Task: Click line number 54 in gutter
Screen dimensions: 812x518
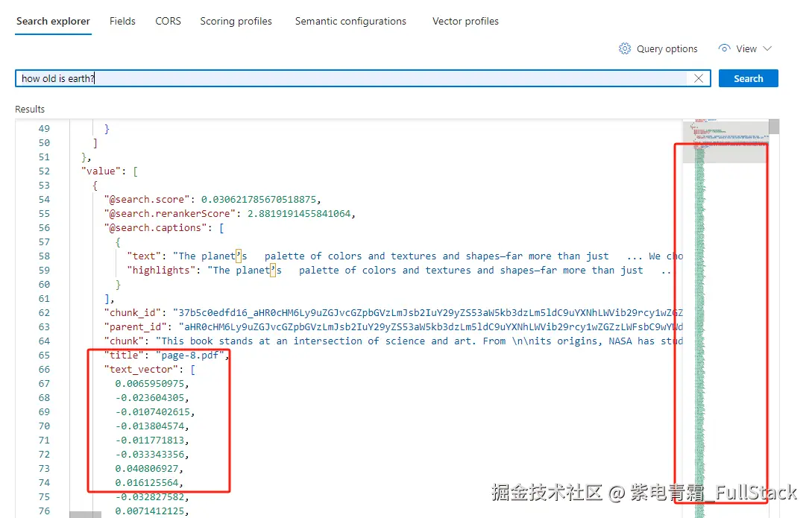Action: (x=44, y=200)
